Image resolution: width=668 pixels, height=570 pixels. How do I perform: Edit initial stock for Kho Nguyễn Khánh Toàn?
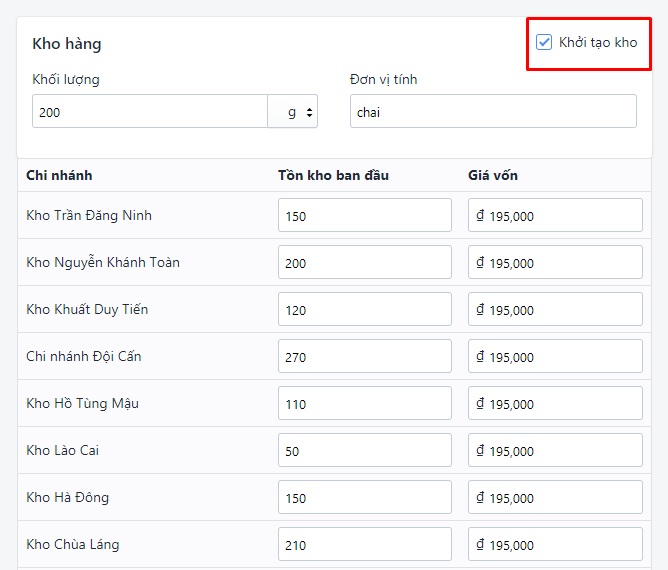(365, 262)
